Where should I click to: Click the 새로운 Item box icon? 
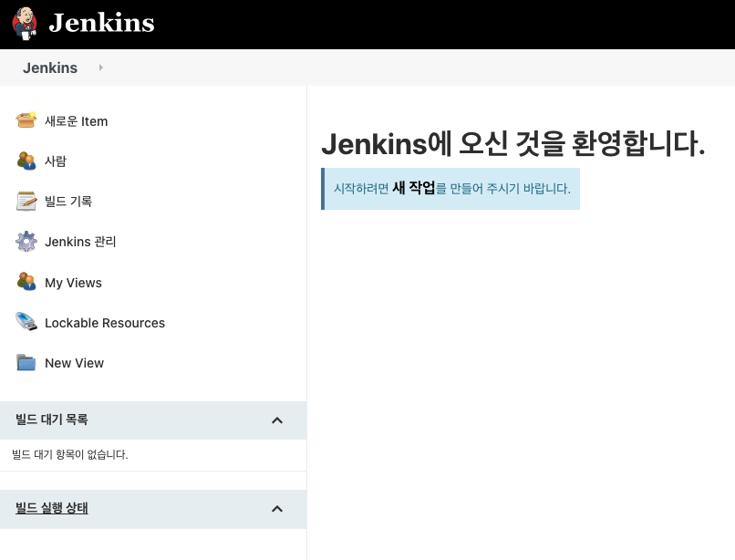tap(26, 120)
